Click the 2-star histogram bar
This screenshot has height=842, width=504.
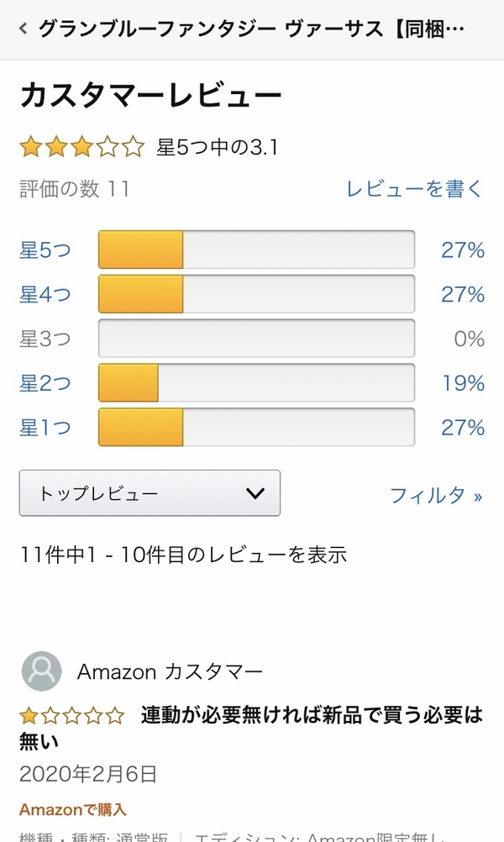[x=256, y=383]
